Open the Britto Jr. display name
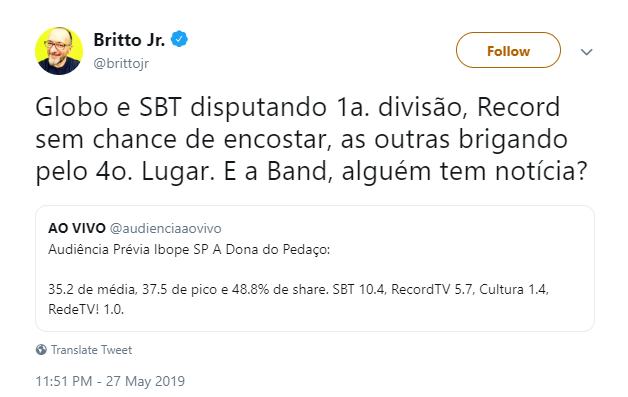The height and width of the screenshot is (397, 628). point(129,40)
